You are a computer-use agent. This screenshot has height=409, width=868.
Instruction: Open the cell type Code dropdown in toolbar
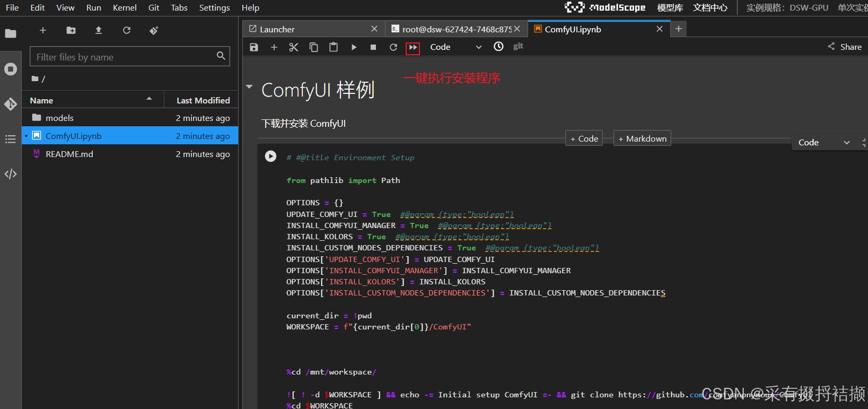[455, 47]
